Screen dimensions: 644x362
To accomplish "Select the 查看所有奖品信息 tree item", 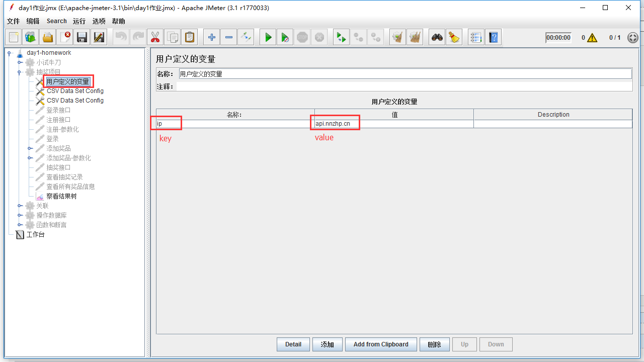I will 70,187.
